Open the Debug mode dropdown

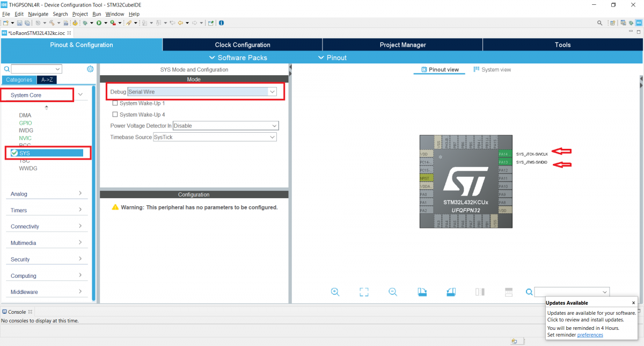coord(273,92)
